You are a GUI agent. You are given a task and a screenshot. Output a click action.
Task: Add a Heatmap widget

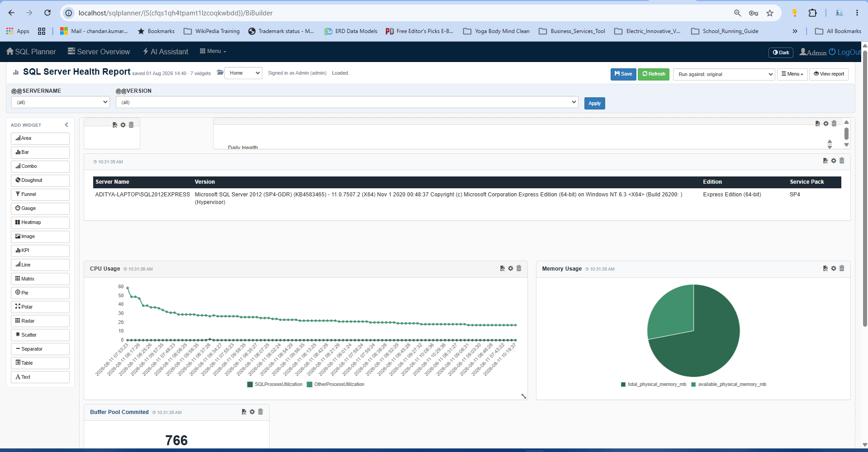40,222
